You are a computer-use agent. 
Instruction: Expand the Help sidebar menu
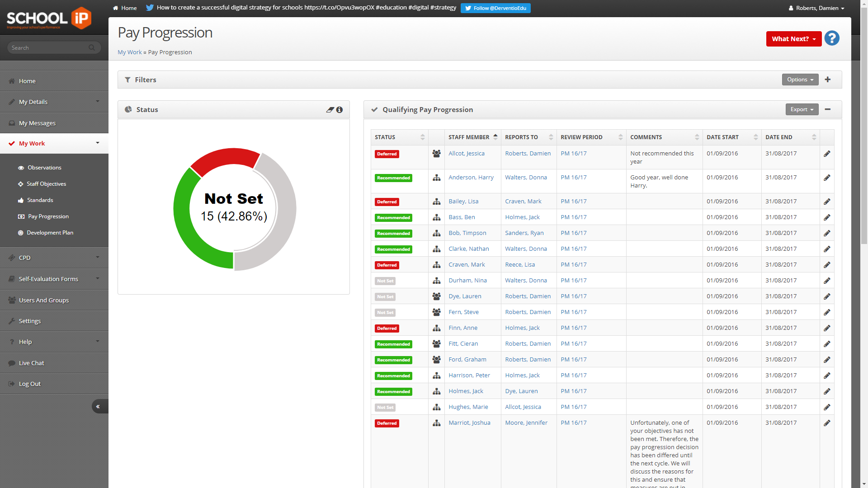[54, 342]
